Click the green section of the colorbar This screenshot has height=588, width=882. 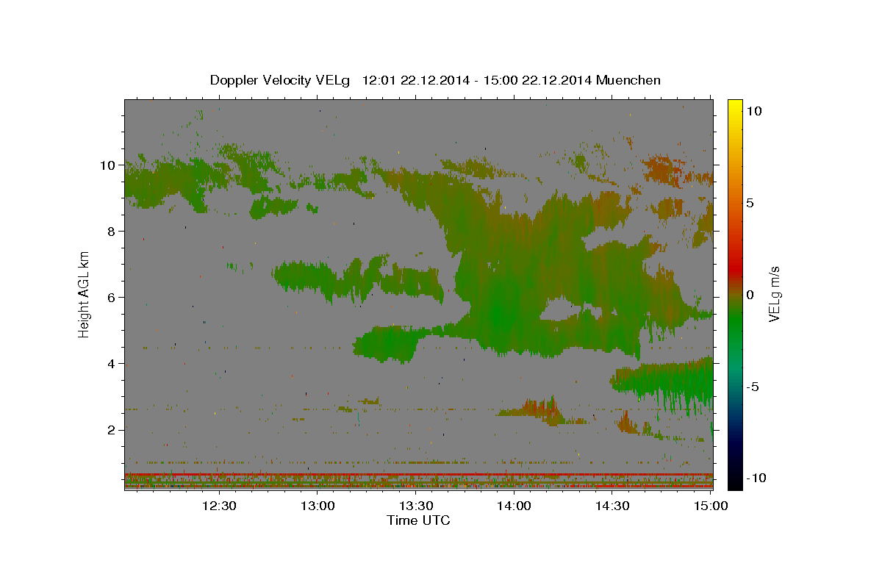(x=735, y=320)
